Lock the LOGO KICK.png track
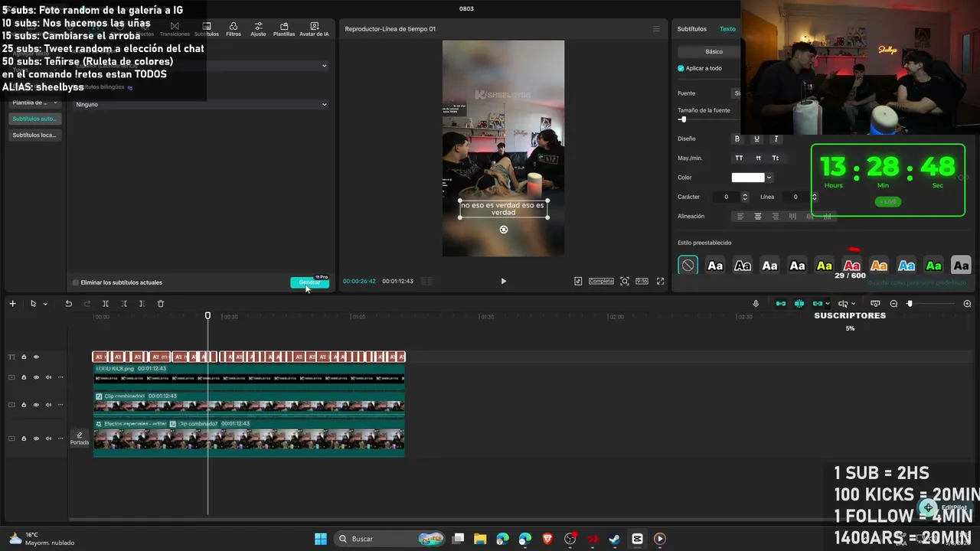This screenshot has height=551, width=980. point(24,377)
